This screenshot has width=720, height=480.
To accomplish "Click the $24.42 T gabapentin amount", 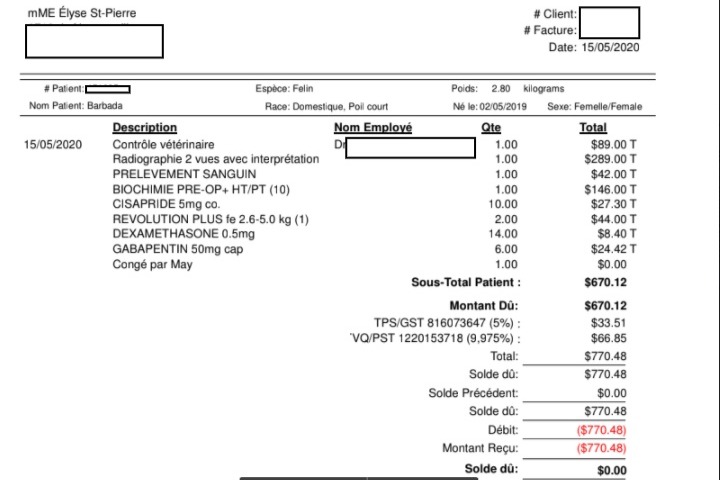I will click(613, 249).
